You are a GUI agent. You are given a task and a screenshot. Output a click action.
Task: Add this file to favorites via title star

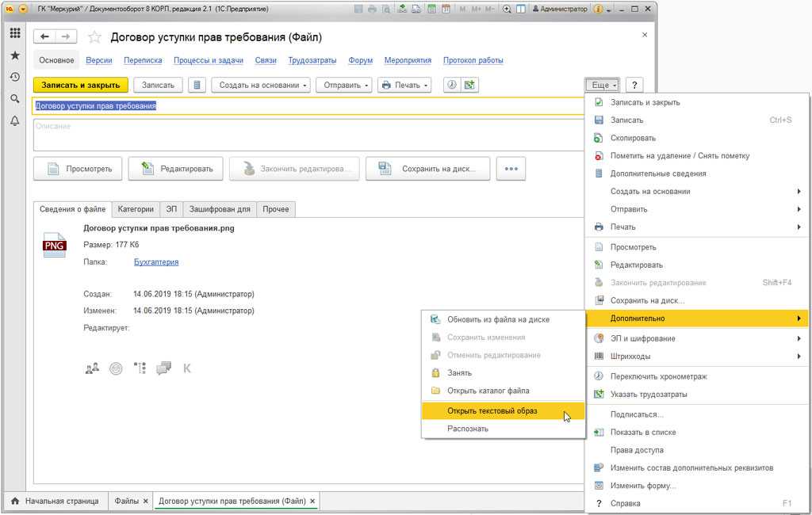[94, 37]
